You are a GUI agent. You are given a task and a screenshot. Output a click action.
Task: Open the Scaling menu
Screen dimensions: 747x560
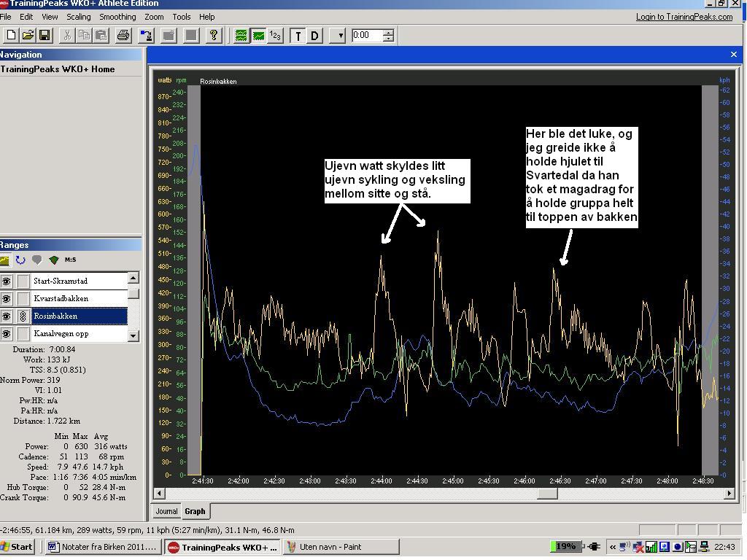[79, 17]
